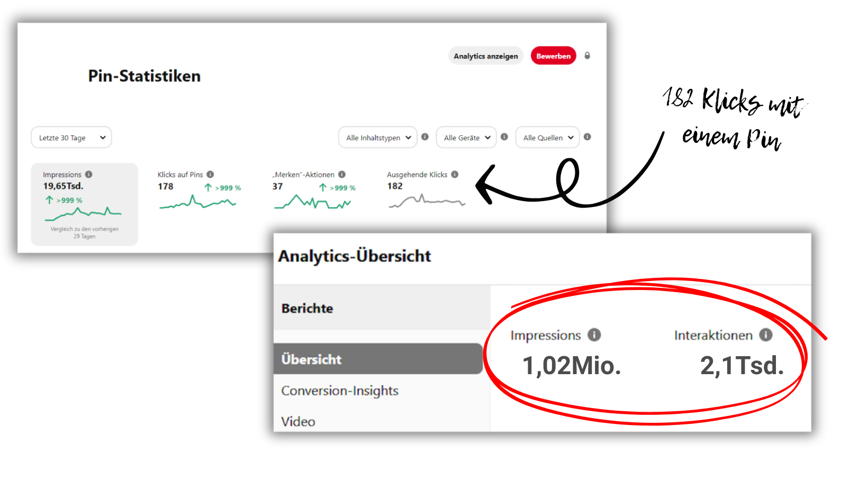This screenshot has height=489, width=868.
Task: Click info icon beside Alle Inhaltstypen
Action: (425, 137)
